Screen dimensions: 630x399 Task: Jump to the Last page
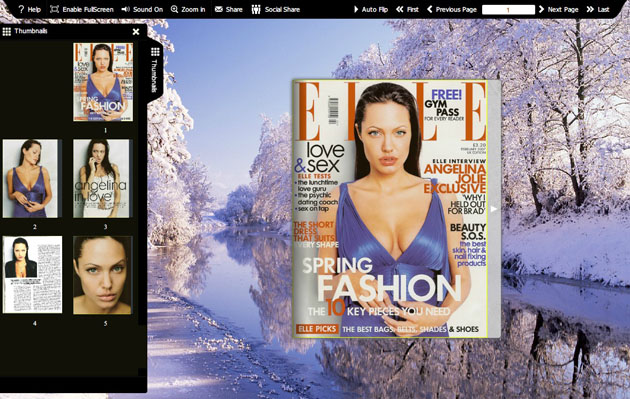[x=598, y=9]
